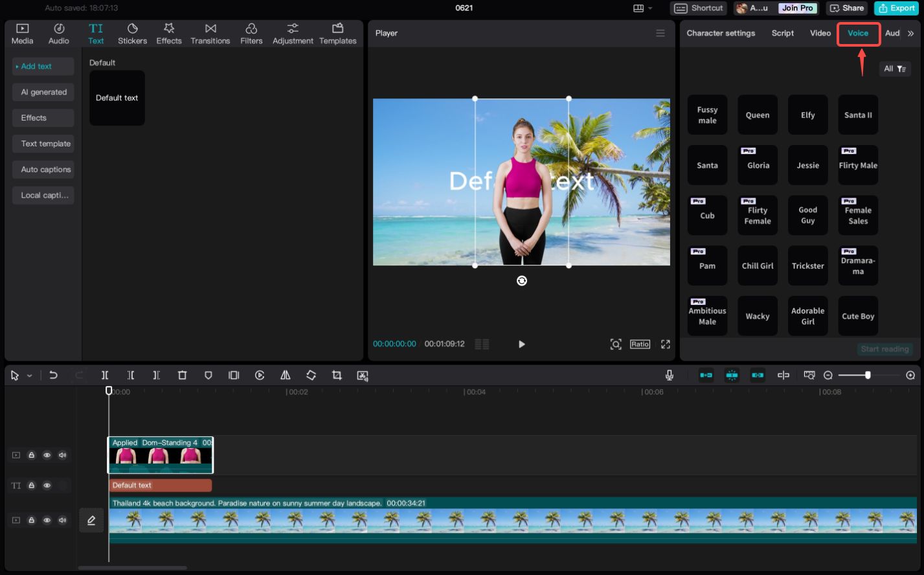The height and width of the screenshot is (575, 924).
Task: Click the microphone record voiceover icon
Action: [x=670, y=376]
